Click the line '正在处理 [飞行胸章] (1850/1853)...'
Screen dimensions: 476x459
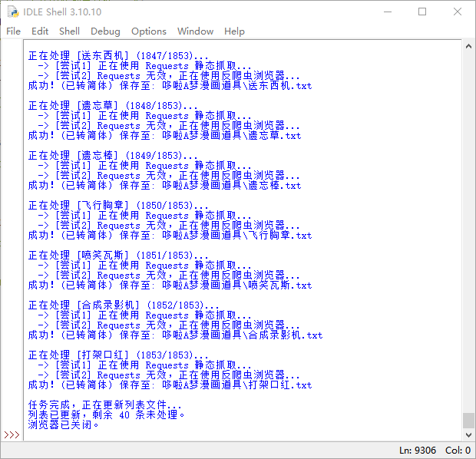pyautogui.click(x=118, y=205)
